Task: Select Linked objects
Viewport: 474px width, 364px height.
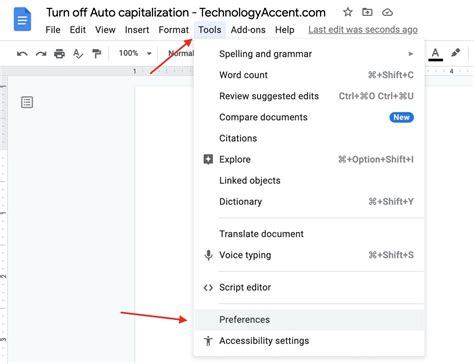Action: (309, 180)
